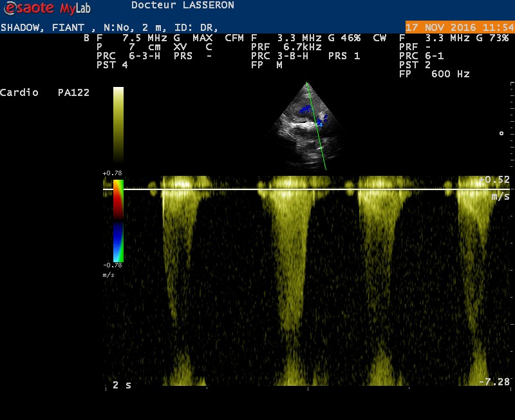Click the B-mode PST 4 setting

pos(112,65)
